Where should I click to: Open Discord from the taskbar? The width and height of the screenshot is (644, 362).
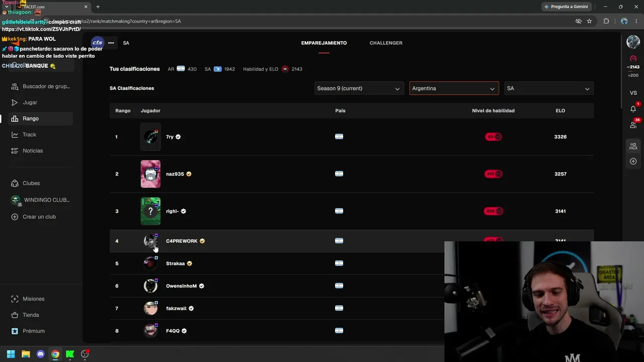pyautogui.click(x=40, y=354)
